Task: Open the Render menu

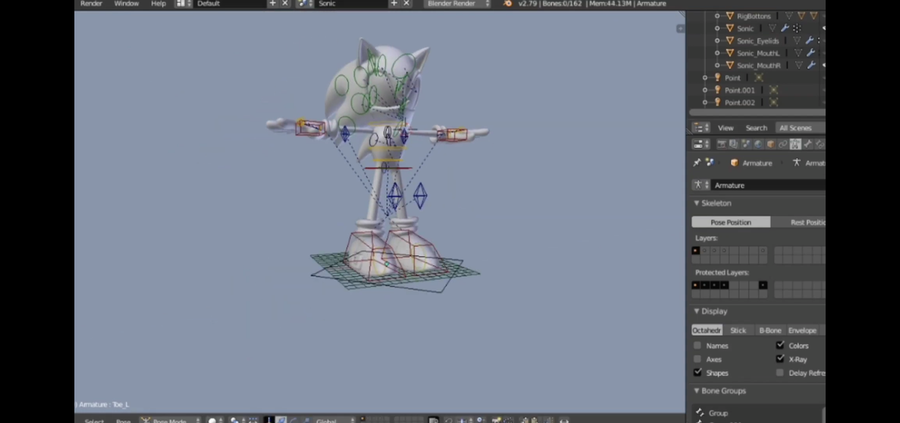Action: [x=91, y=3]
